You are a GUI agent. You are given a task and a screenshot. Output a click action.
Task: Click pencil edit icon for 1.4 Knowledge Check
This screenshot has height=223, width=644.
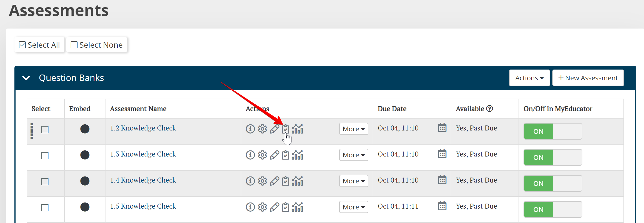pyautogui.click(x=275, y=181)
